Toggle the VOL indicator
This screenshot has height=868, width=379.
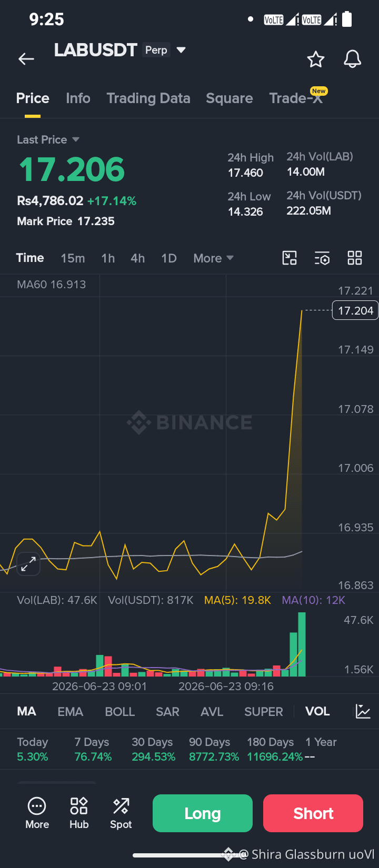(317, 711)
